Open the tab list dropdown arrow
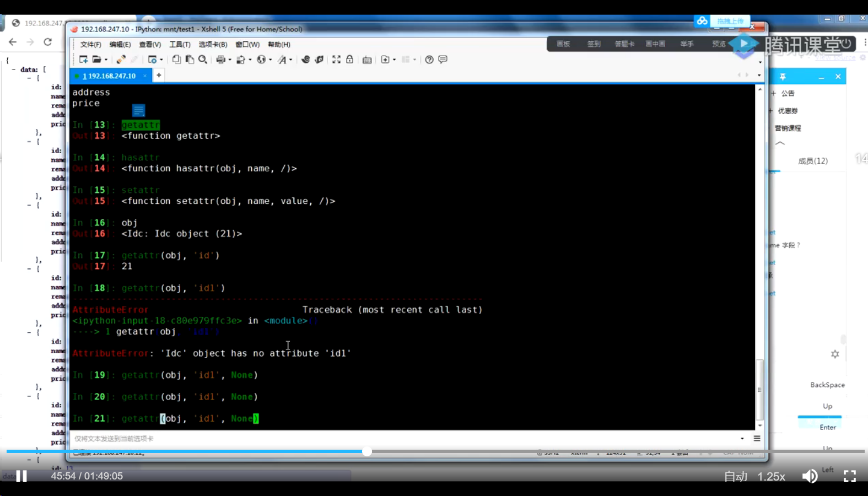The height and width of the screenshot is (496, 868). pyautogui.click(x=759, y=76)
